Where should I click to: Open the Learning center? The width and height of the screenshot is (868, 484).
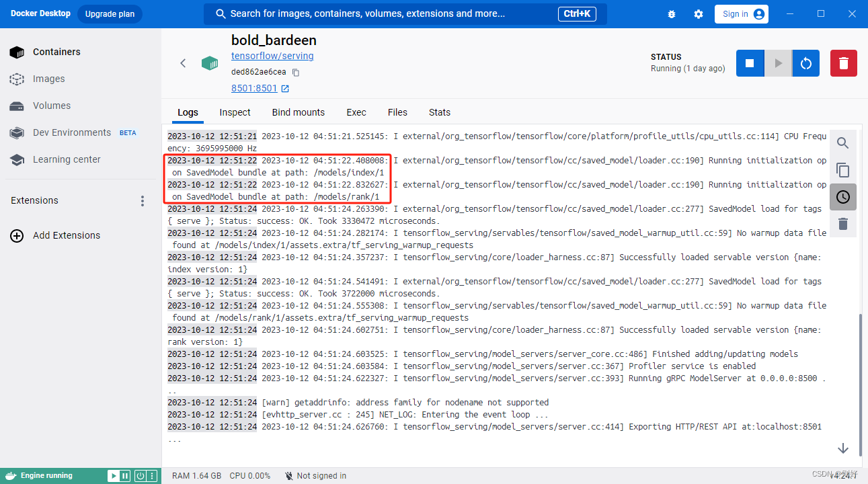click(x=81, y=159)
